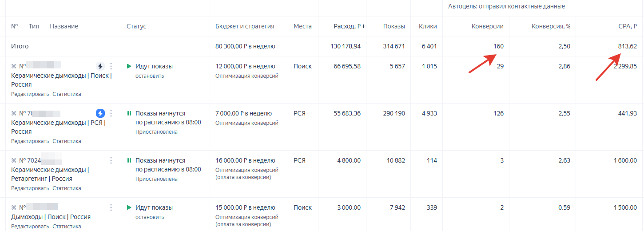Open Статистика for the Керамические дымоходы РСЯ campaign

[x=67, y=141]
